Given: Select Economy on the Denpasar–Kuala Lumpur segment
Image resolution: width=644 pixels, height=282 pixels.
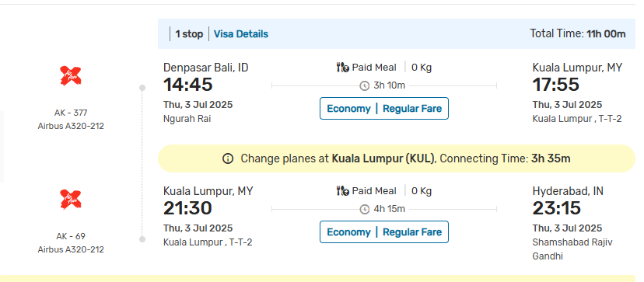Looking at the screenshot, I should pos(348,109).
